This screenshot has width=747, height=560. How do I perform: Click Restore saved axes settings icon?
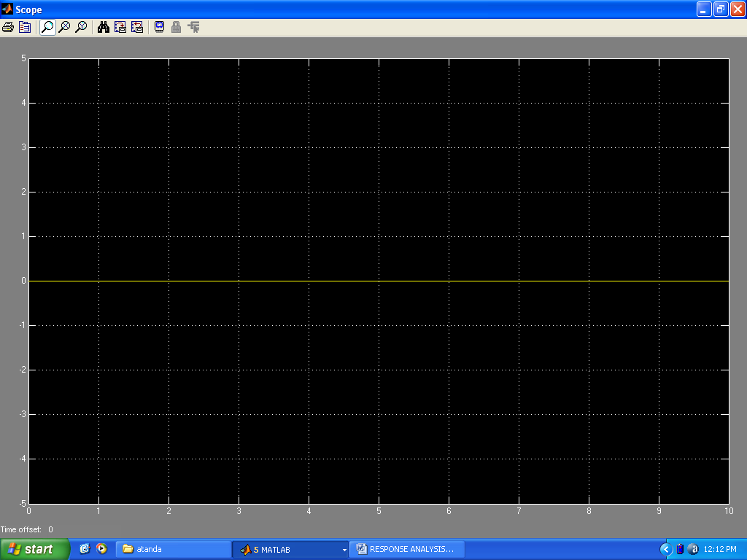pos(137,27)
